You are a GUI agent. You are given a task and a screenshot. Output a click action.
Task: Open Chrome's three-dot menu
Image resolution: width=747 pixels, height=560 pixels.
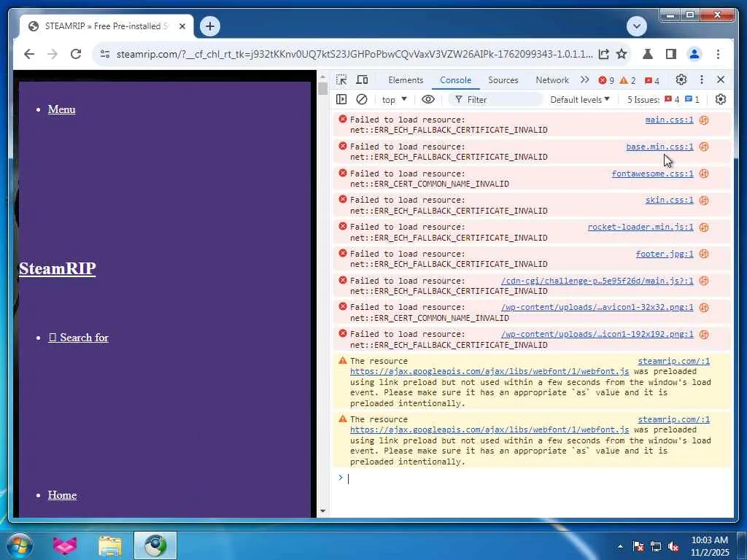[x=718, y=54]
